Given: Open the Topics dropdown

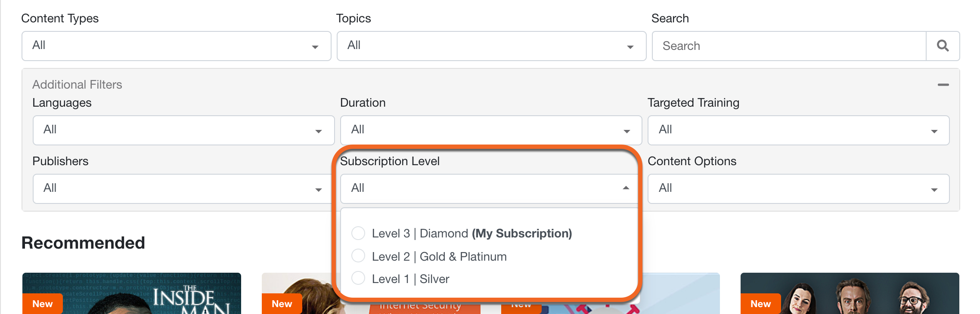Looking at the screenshot, I should pyautogui.click(x=491, y=46).
